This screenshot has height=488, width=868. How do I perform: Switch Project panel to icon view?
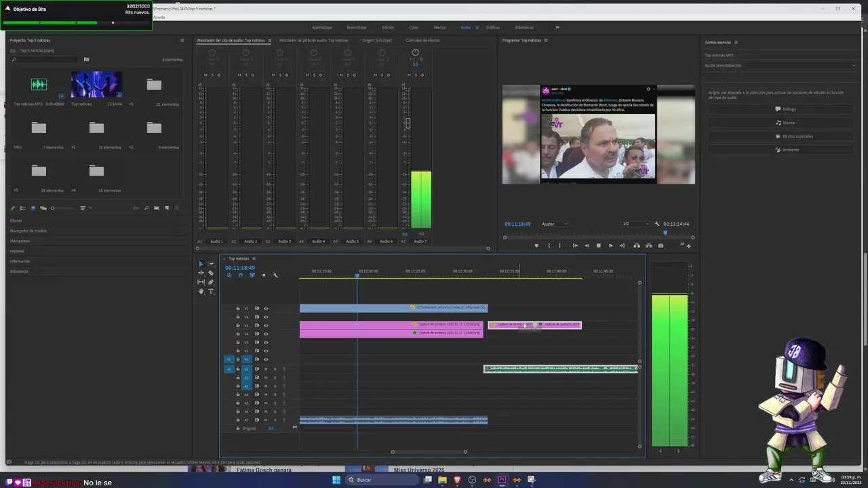(x=33, y=208)
